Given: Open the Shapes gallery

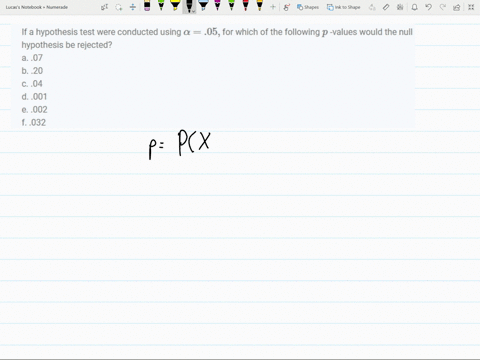Looking at the screenshot, I should (308, 7).
